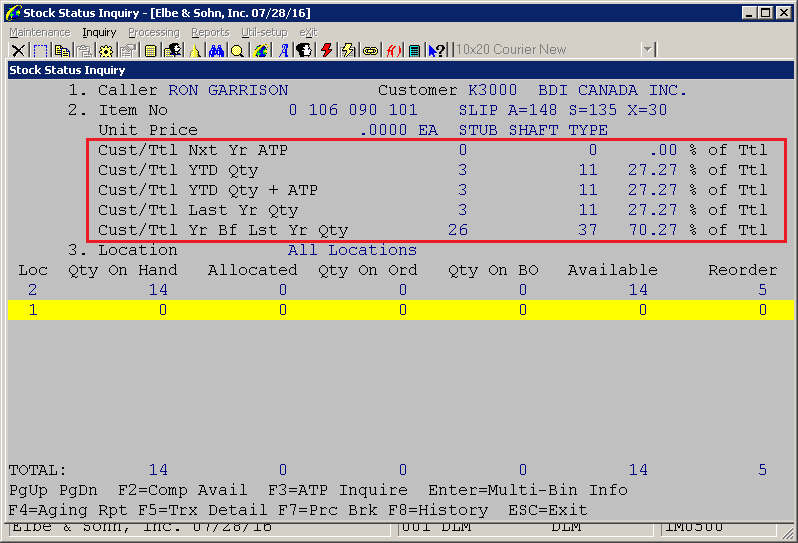Screen dimensions: 798x543
Task: Click the black head silhouette icon
Action: click(x=304, y=50)
